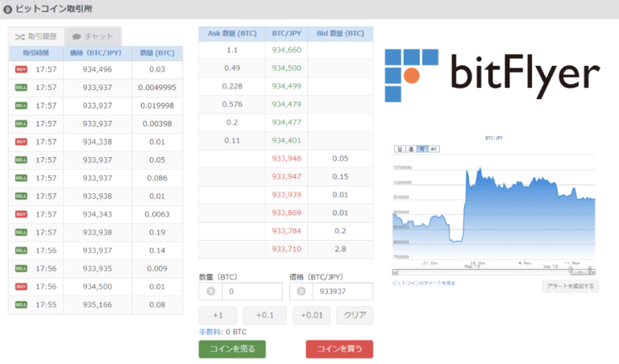
Task: Select the 週 (week) chart range
Action: click(x=410, y=149)
